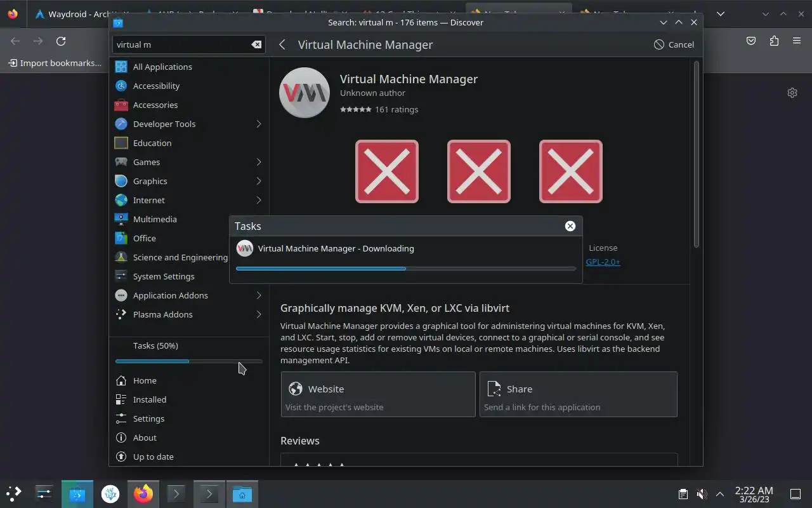Open Science and Engineering flask icon
The image size is (812, 508).
pos(121,257)
